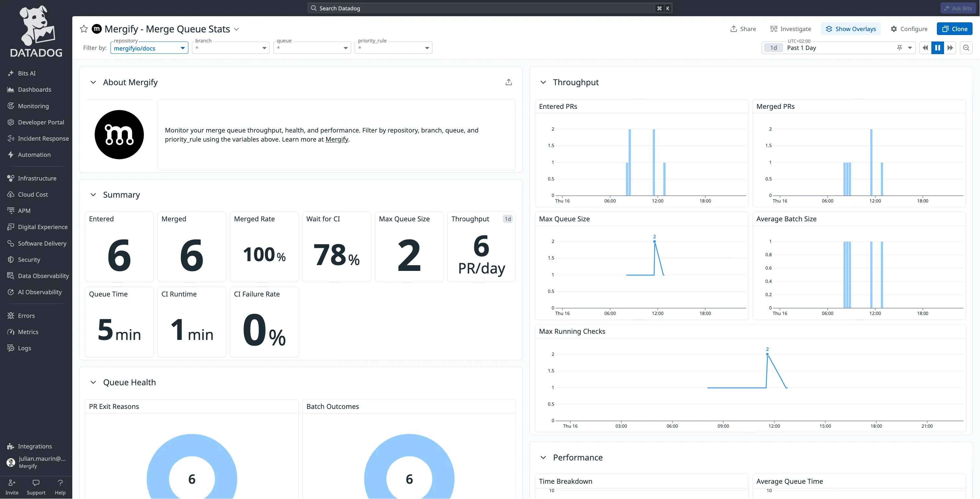The image size is (980, 499).
Task: Collapse Performance group
Action: (543, 458)
